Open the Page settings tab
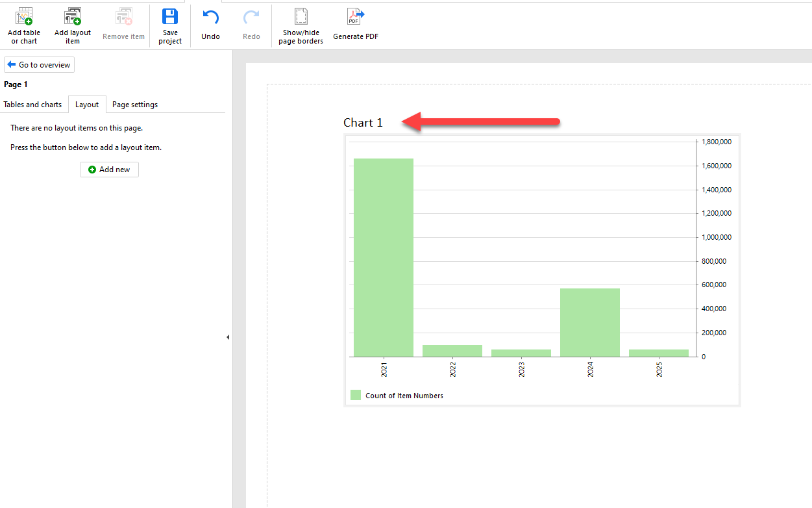812x508 pixels. tap(135, 105)
